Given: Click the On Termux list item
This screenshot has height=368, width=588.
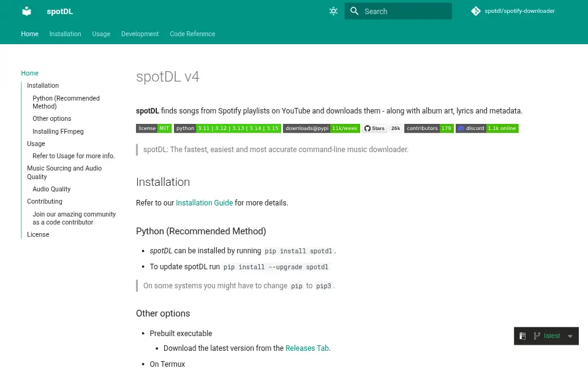Looking at the screenshot, I should point(167,364).
